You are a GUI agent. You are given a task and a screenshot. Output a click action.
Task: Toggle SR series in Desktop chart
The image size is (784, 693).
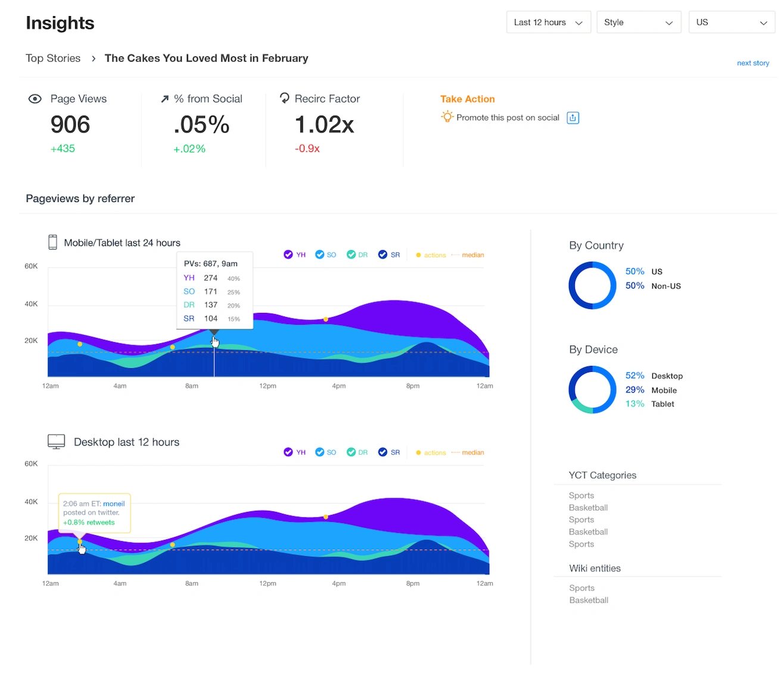(383, 452)
